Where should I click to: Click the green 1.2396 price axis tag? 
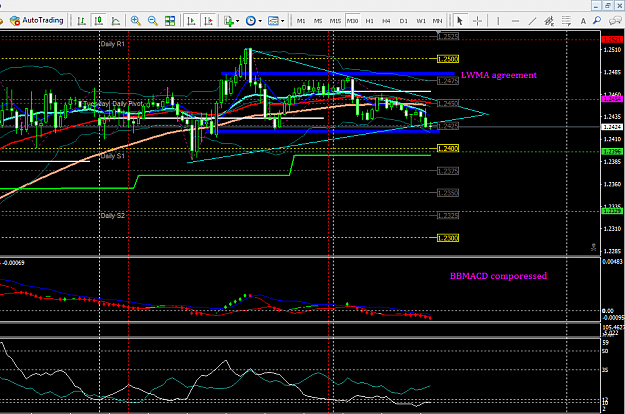click(612, 151)
